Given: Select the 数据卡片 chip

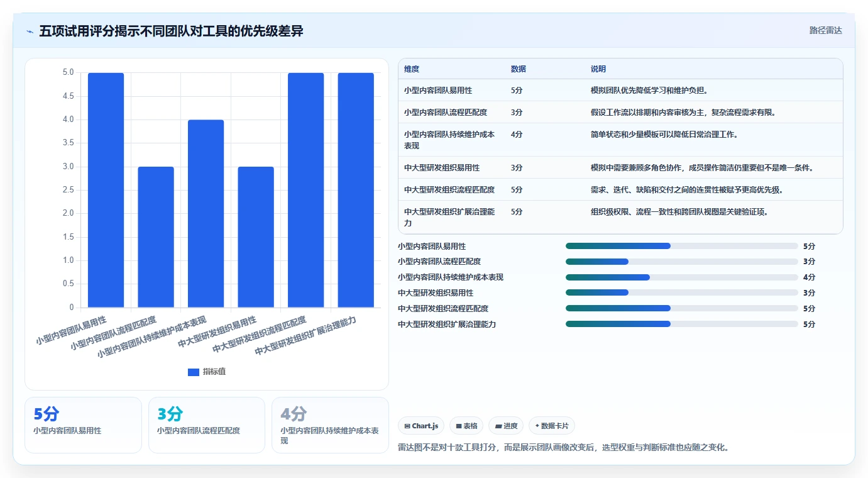Looking at the screenshot, I should click(x=552, y=426).
